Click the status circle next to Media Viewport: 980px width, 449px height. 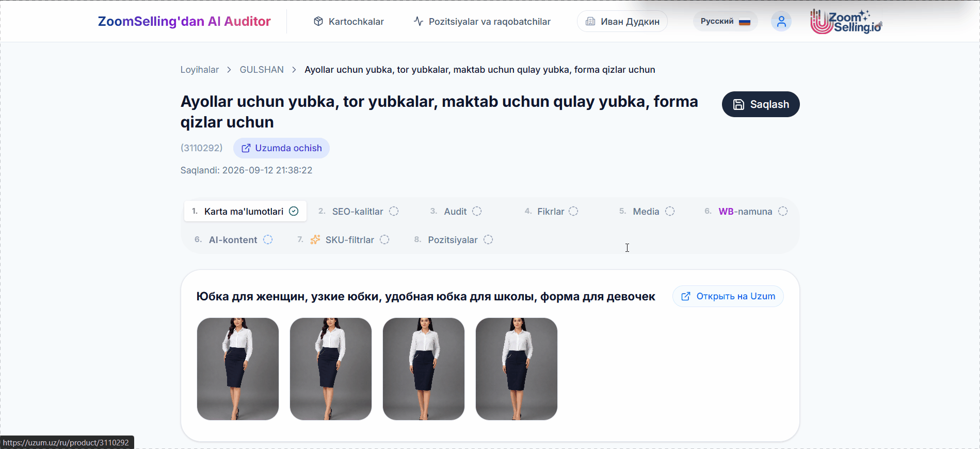(x=670, y=211)
